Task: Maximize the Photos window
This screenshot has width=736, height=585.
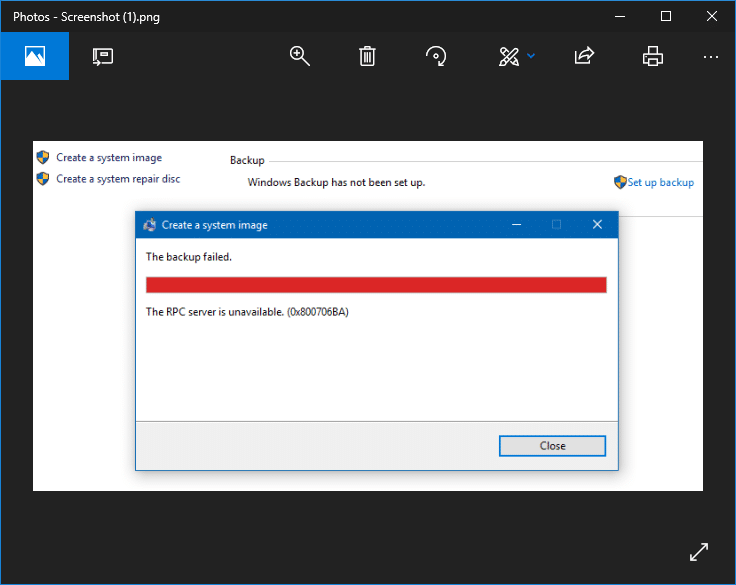Action: 666,16
